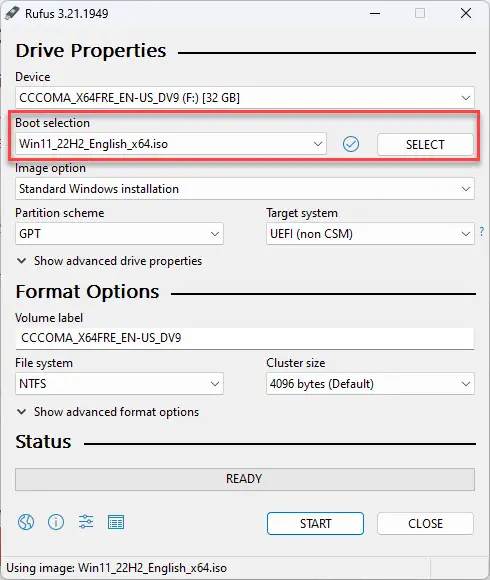490x580 pixels.
Task: Open the Image option dropdown
Action: (x=245, y=189)
